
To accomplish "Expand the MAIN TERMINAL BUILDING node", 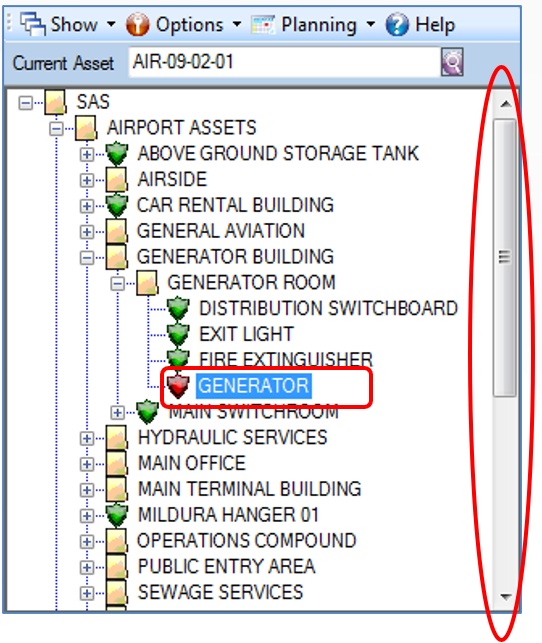I will [x=87, y=490].
